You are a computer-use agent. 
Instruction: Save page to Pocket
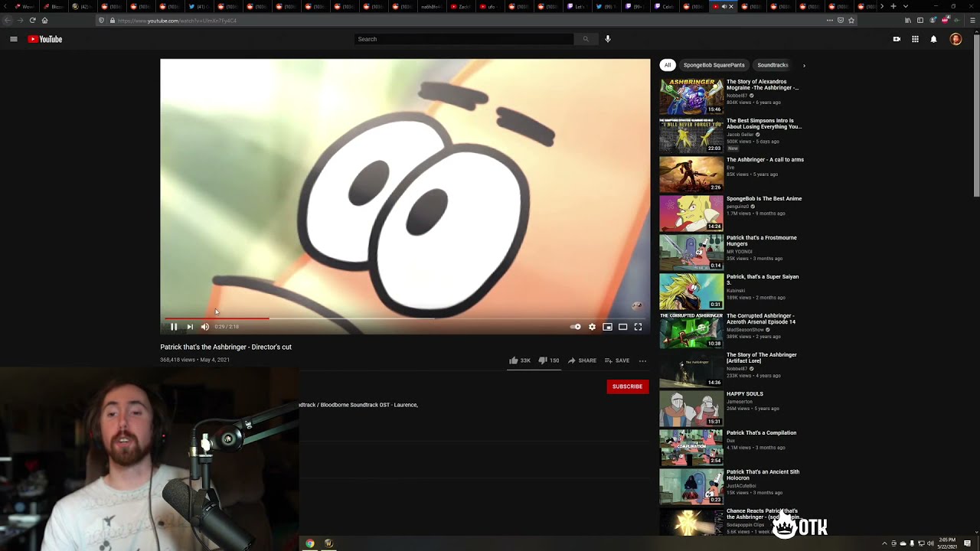tap(840, 20)
